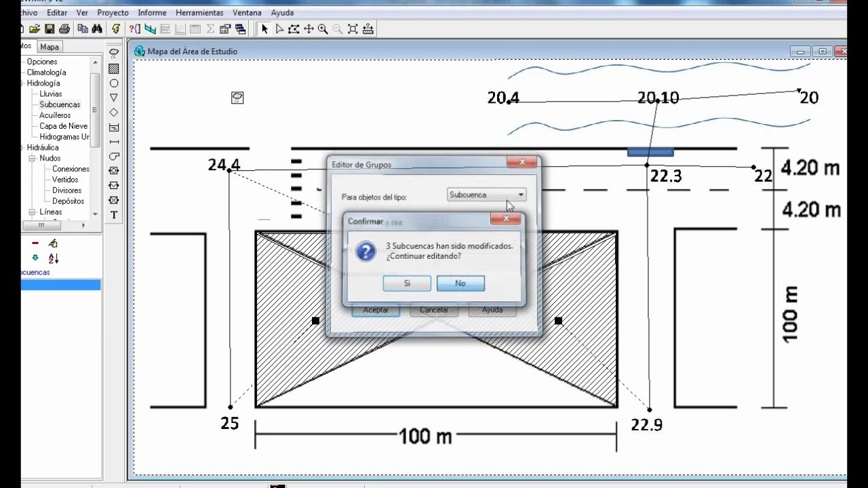This screenshot has width=868, height=488.
Task: Select Acuíferos in the tree
Action: pos(55,115)
